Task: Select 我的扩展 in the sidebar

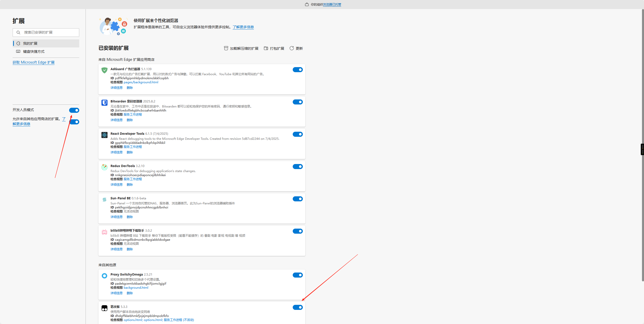Action: click(x=46, y=43)
